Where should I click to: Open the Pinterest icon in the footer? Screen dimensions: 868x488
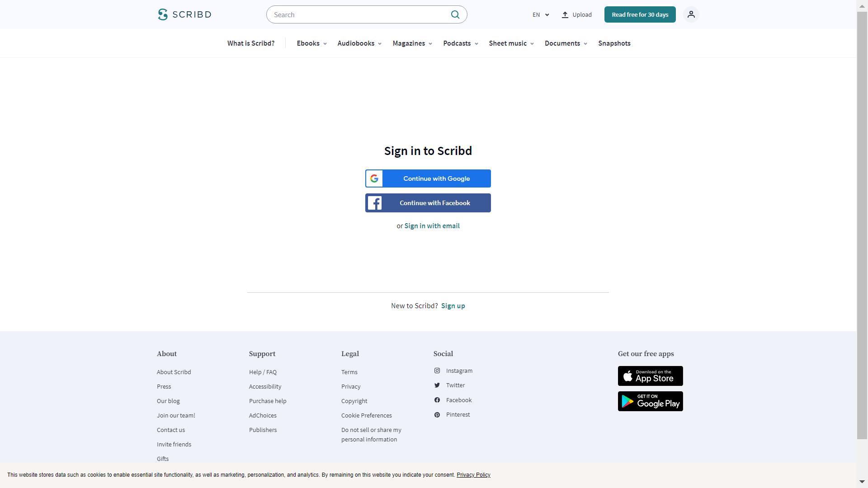437,415
